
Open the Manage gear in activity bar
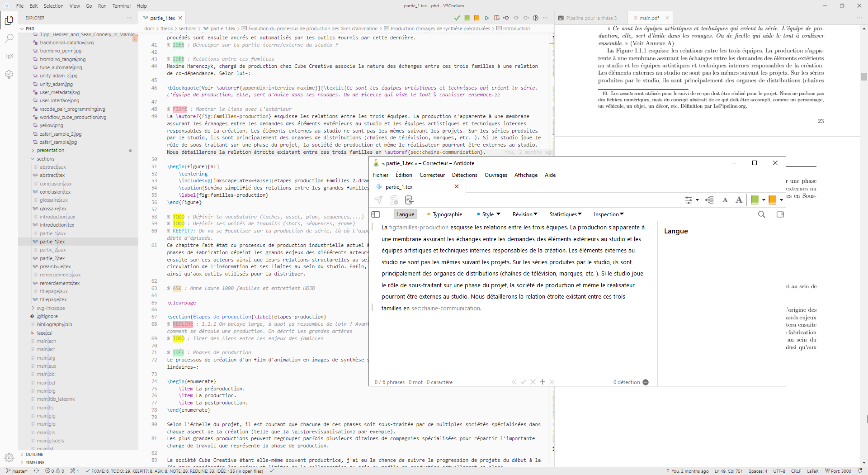[x=9, y=457]
